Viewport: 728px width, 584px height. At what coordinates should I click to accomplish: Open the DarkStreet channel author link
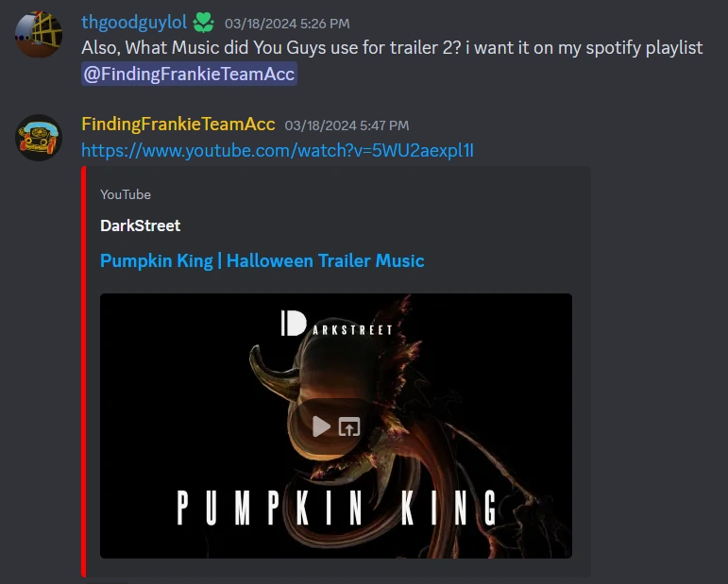coord(140,225)
